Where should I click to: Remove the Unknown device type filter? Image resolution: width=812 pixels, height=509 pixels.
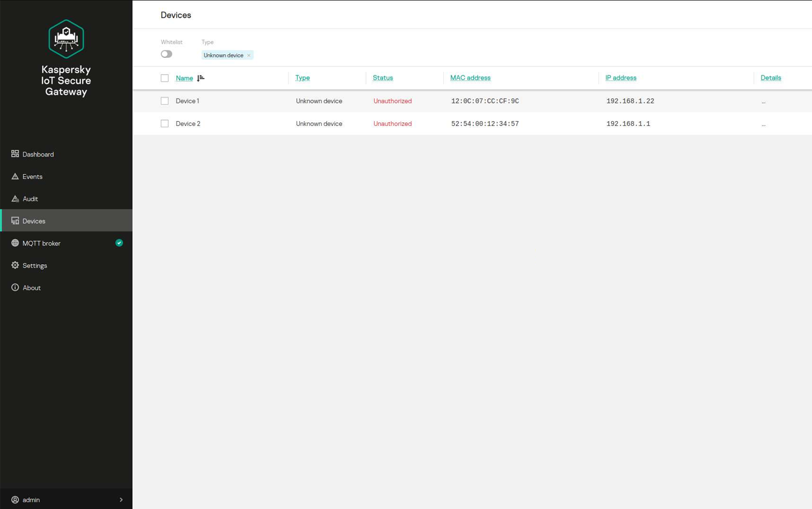click(249, 55)
